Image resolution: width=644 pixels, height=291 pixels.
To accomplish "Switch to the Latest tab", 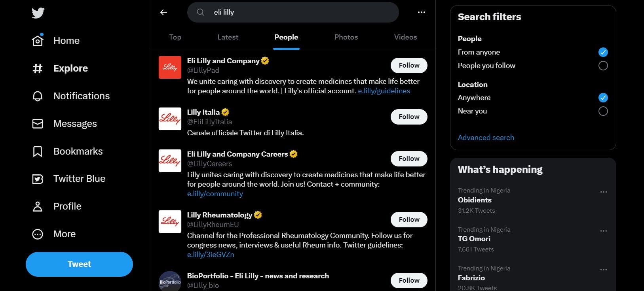I will [x=228, y=37].
